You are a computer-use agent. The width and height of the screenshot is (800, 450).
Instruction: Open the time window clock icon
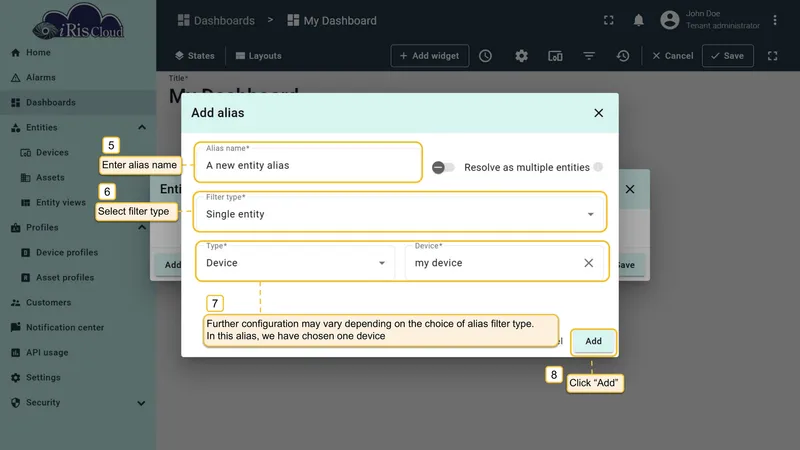(x=485, y=56)
